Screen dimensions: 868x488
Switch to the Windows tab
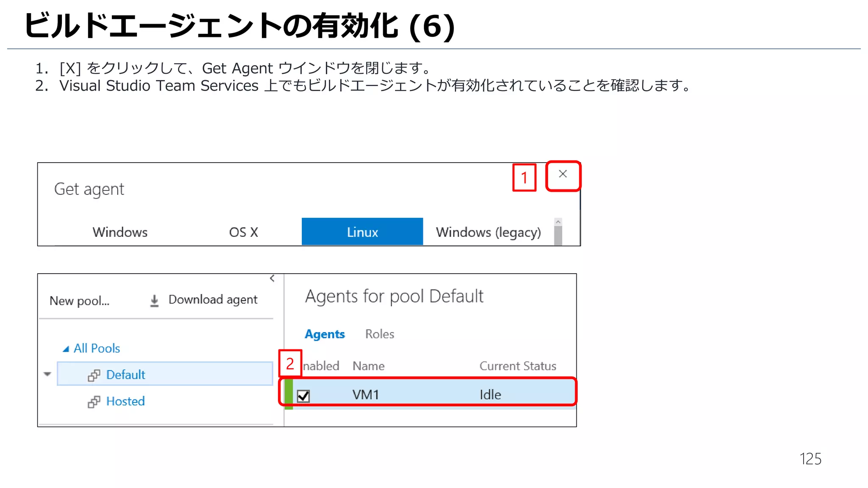120,232
